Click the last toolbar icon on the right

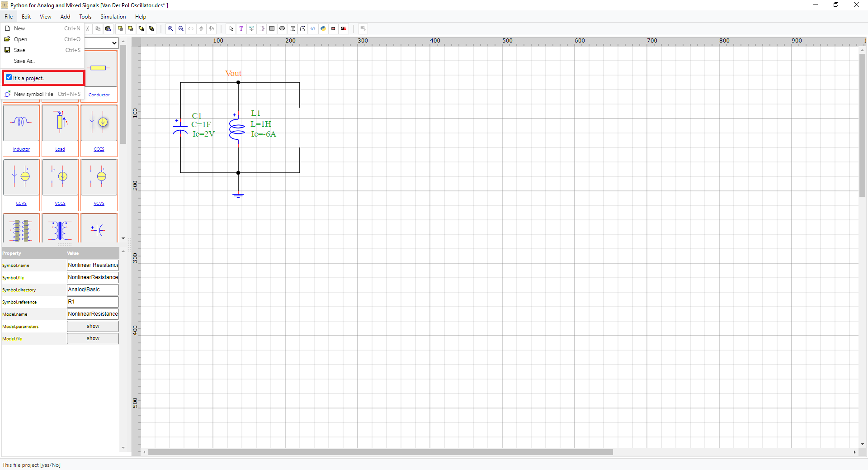click(x=363, y=28)
